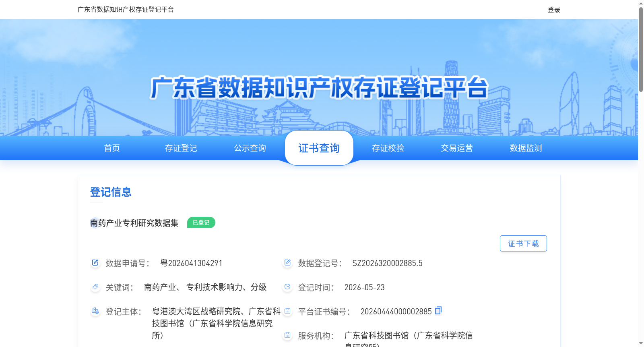Click the page vertical scrollbar thumb
The height and width of the screenshot is (347, 644).
coord(641,49)
